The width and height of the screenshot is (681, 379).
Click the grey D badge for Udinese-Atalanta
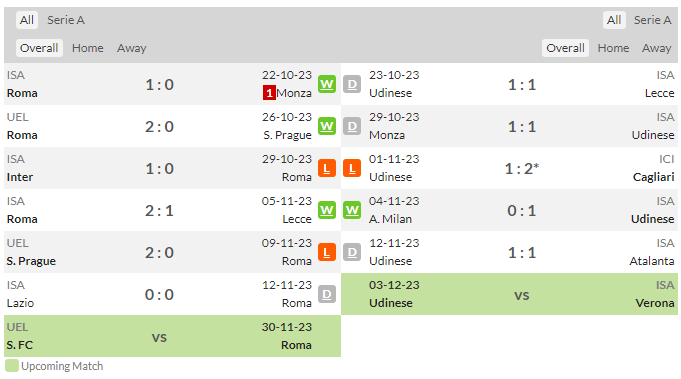point(352,253)
